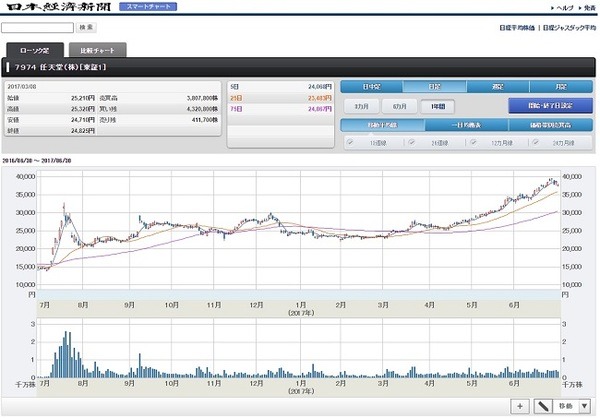
Task: Select the 月足 monthly chart tab
Action: point(561,87)
